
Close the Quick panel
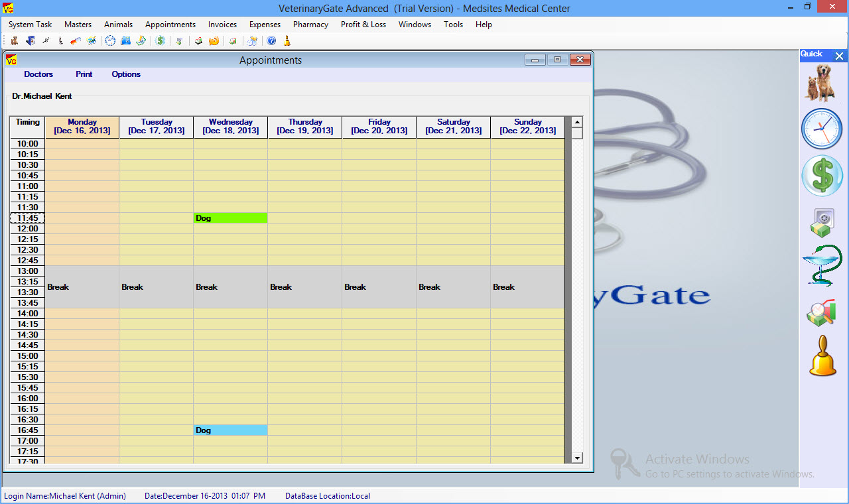839,56
